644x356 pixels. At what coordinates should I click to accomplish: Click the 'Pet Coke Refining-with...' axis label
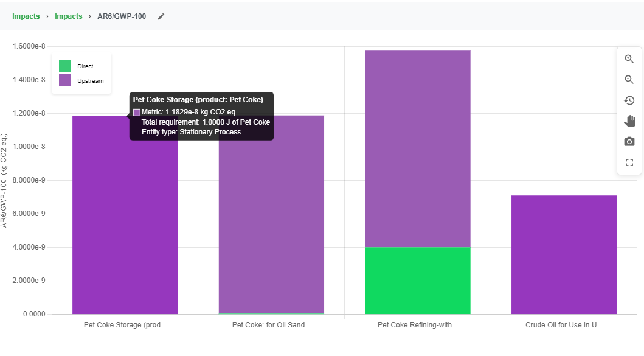tap(418, 325)
